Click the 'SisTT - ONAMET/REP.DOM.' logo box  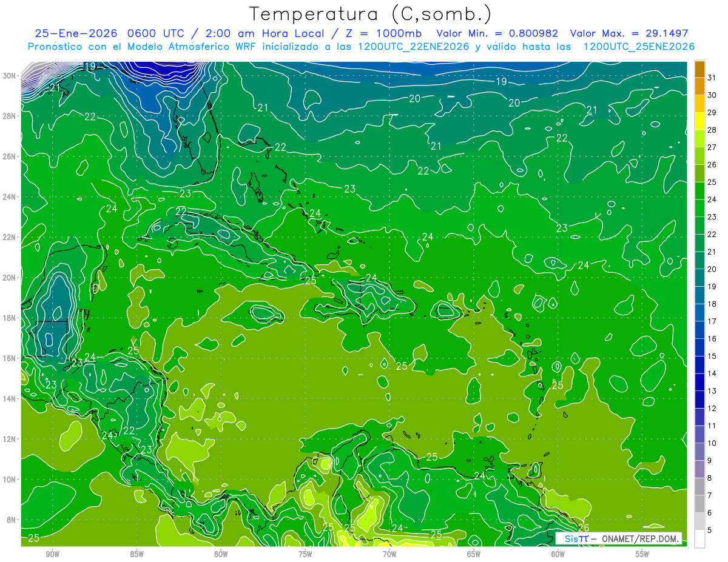point(618,538)
